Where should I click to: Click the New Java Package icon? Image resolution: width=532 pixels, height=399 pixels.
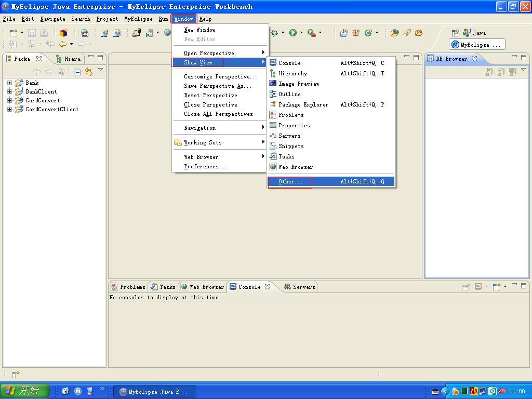point(355,33)
